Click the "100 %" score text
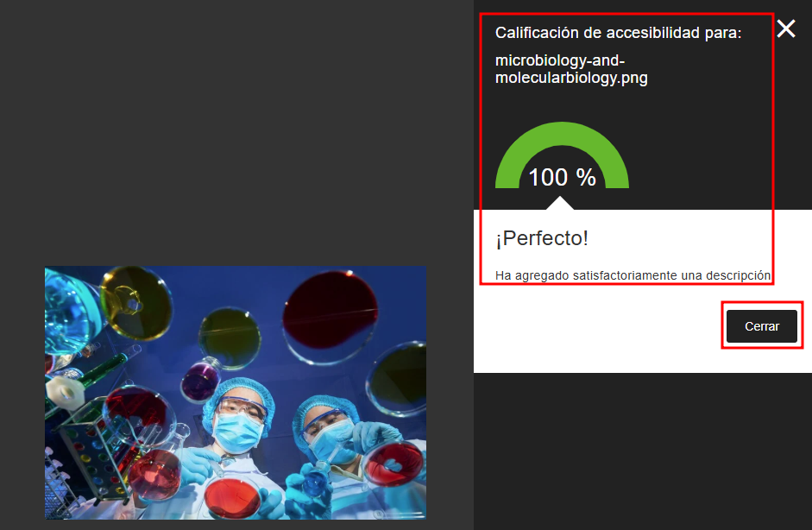812x530 pixels. [x=562, y=177]
